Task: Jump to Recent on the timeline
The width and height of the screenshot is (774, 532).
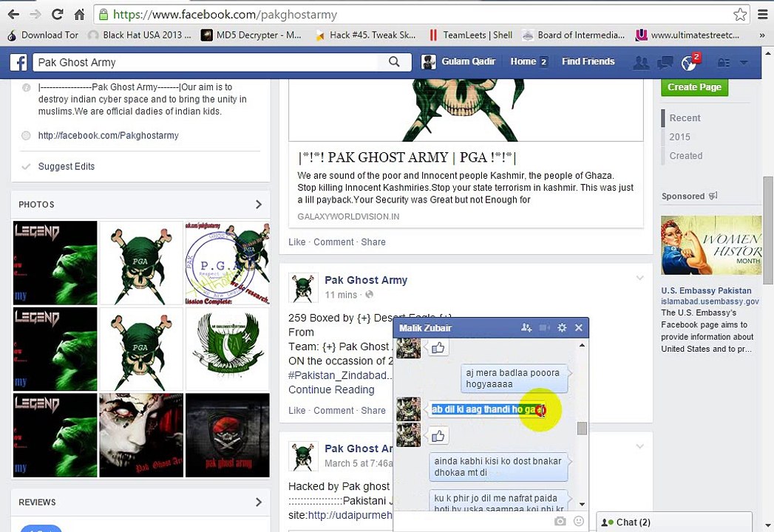Action: [x=685, y=118]
